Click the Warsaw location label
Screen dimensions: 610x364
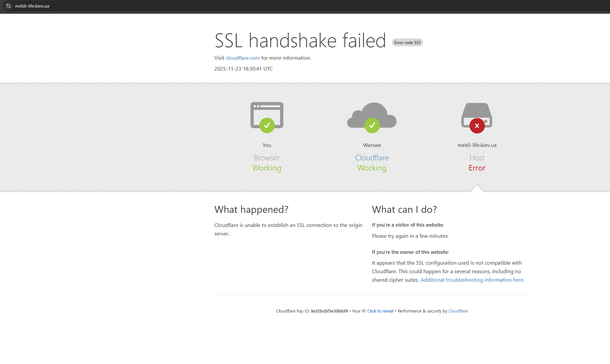pyautogui.click(x=372, y=145)
